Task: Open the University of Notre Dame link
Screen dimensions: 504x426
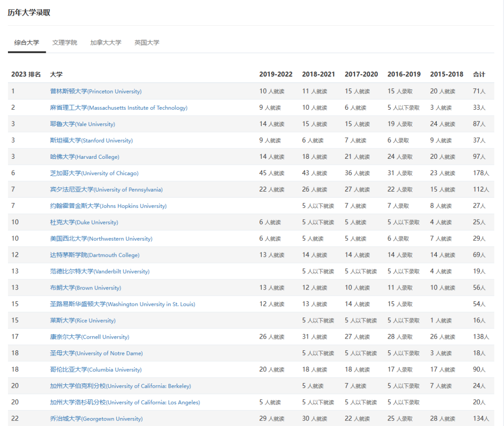Action: coord(97,353)
